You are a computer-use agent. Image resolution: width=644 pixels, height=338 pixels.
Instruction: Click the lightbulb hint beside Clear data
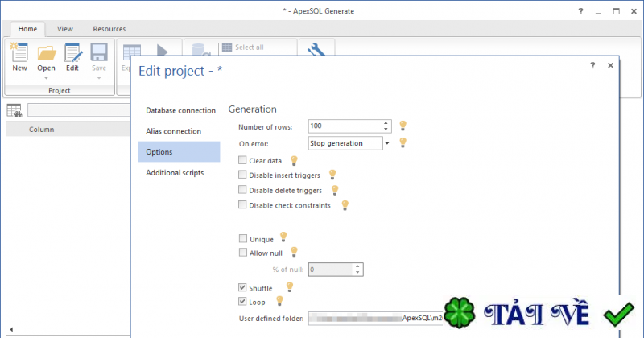pos(294,160)
